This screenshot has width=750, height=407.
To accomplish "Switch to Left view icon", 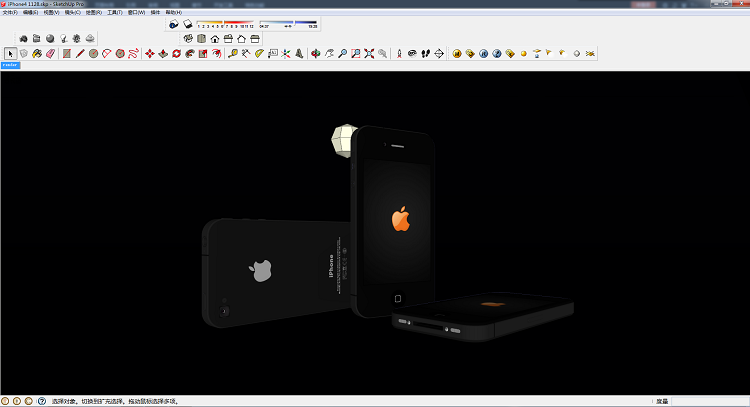I will point(255,39).
